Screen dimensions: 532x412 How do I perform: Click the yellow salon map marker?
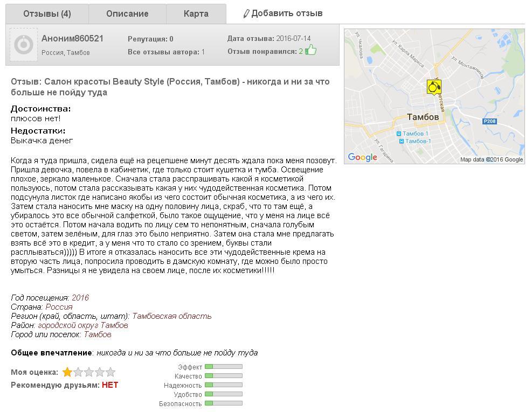click(434, 87)
